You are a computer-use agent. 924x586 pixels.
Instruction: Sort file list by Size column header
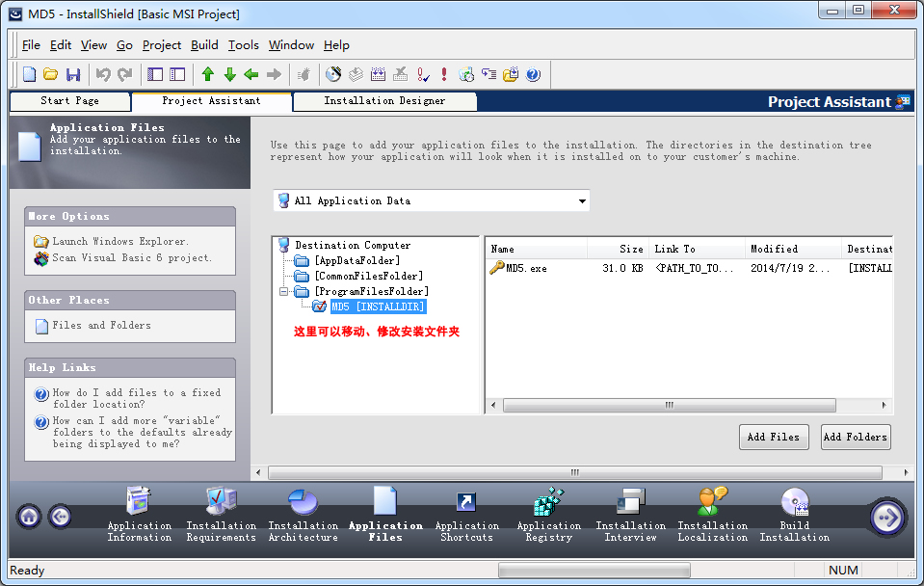(618, 250)
